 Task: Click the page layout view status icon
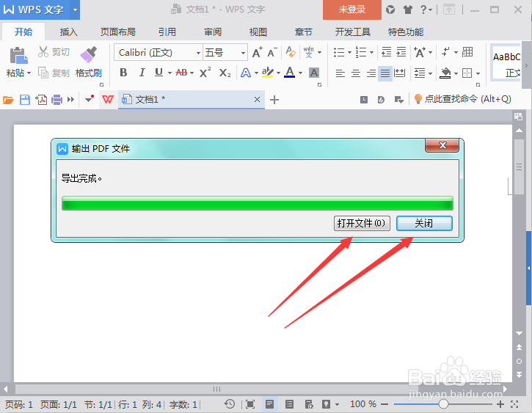pyautogui.click(x=270, y=404)
